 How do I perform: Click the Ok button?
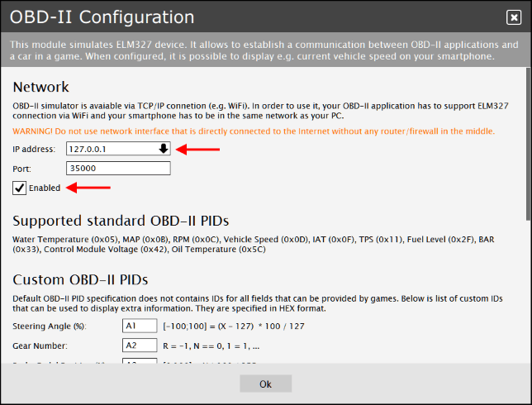(266, 384)
